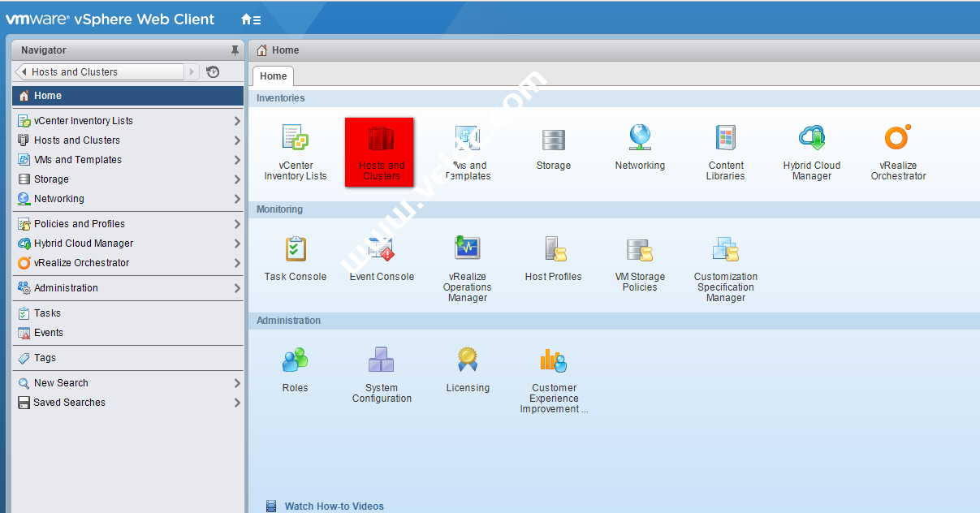Viewport: 980px width, 513px height.
Task: Select the Home tab
Action: (273, 76)
